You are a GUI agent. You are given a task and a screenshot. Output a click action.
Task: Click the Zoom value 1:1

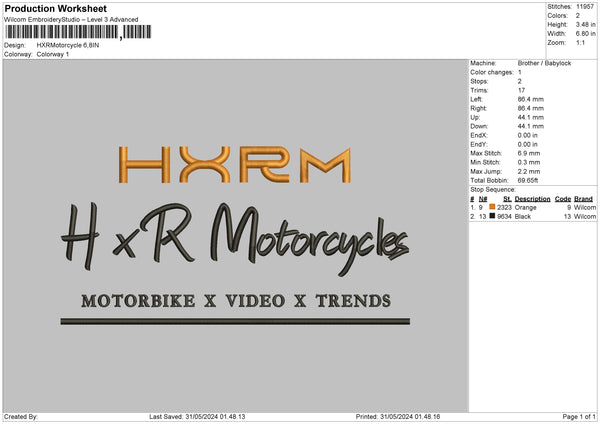580,43
